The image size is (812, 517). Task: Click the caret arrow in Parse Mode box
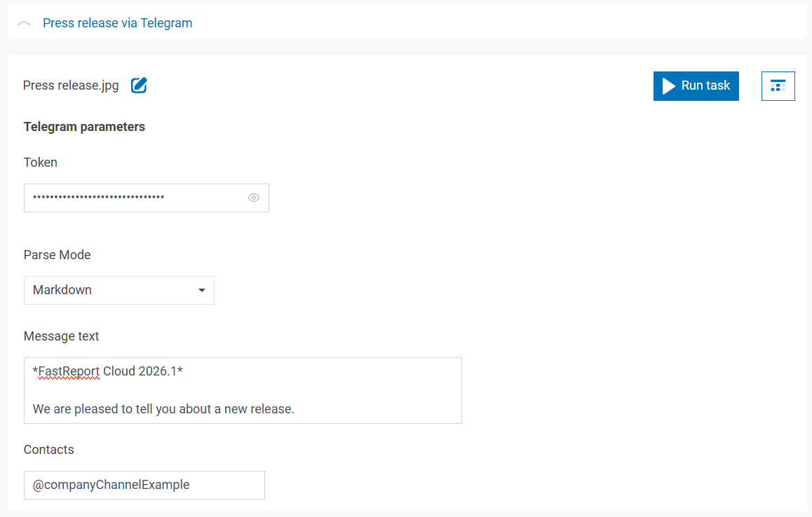(202, 290)
